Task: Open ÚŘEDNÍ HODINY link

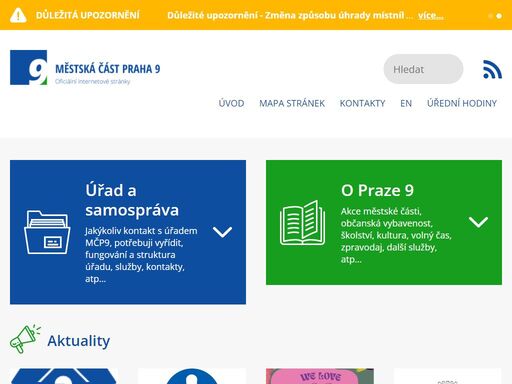Action: click(462, 103)
